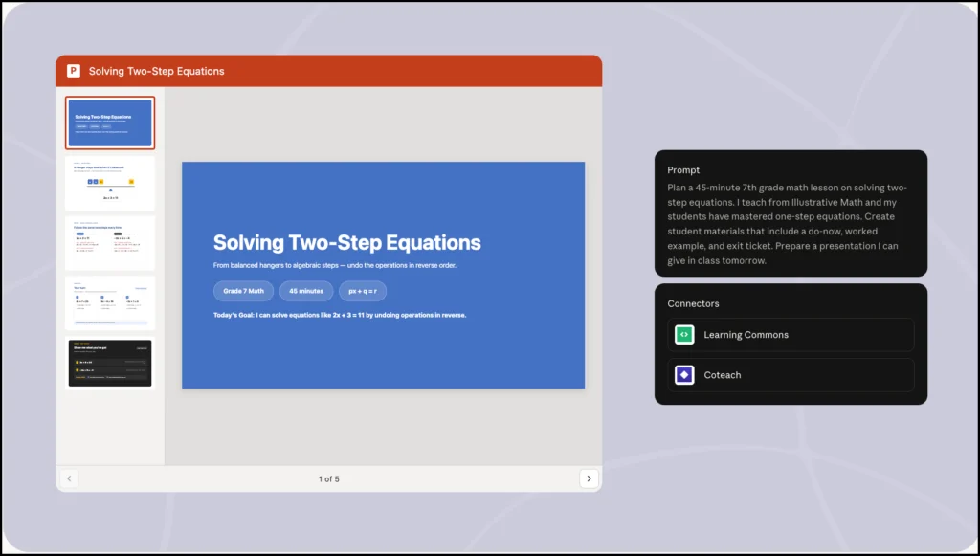This screenshot has width=980, height=556.
Task: Open the Learning Commons connector
Action: click(791, 335)
